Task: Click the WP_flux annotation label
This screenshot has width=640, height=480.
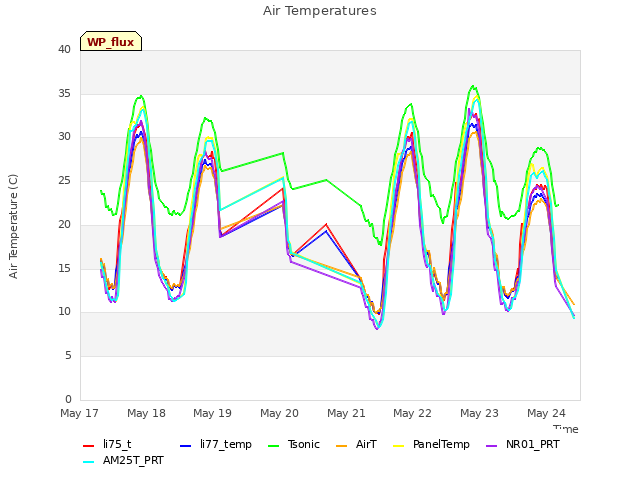Action: [111, 41]
